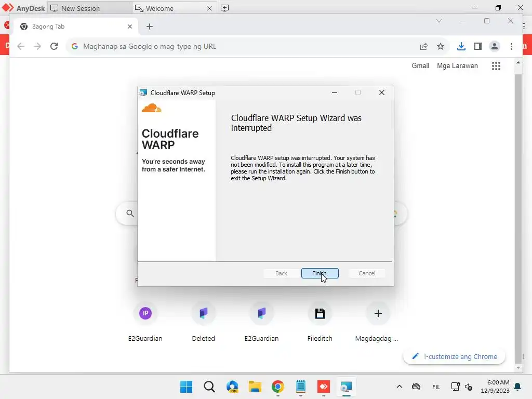Image resolution: width=532 pixels, height=399 pixels.
Task: Open the Fileditch shortcut
Action: pyautogui.click(x=320, y=313)
